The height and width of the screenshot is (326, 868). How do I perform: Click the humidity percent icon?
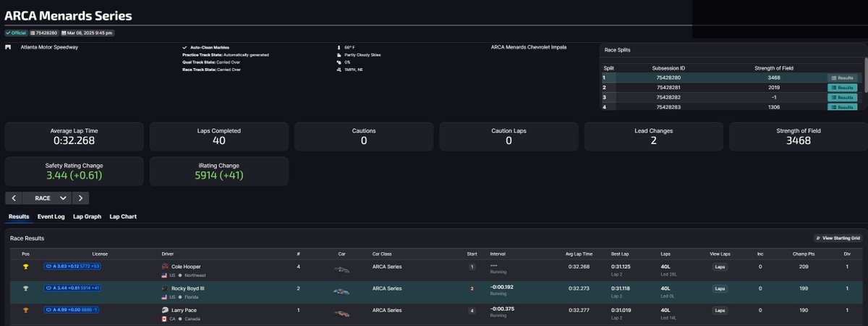pyautogui.click(x=339, y=62)
